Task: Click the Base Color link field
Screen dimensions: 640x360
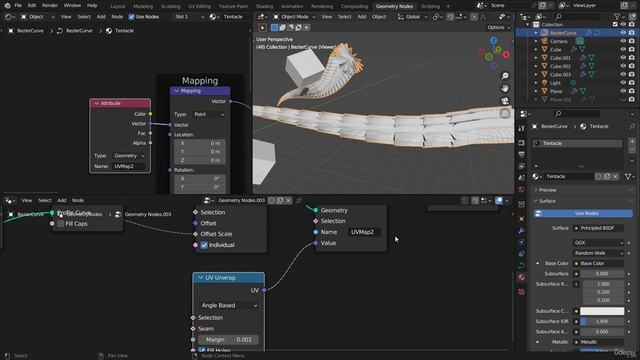Action: pyautogui.click(x=599, y=263)
